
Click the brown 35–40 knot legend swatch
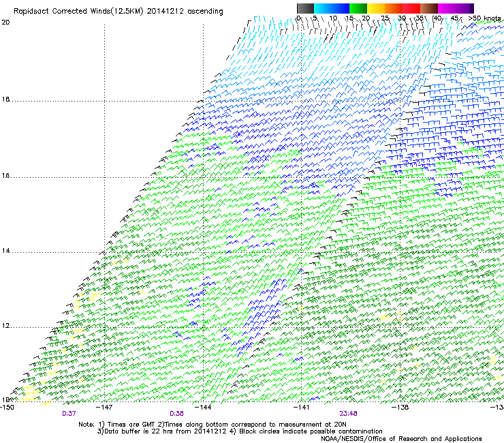[429, 8]
